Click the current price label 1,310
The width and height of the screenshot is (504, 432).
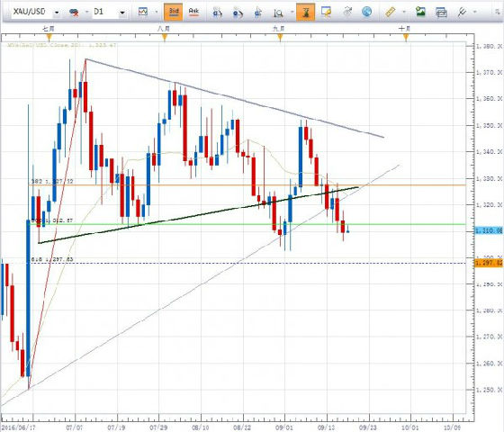coord(488,230)
